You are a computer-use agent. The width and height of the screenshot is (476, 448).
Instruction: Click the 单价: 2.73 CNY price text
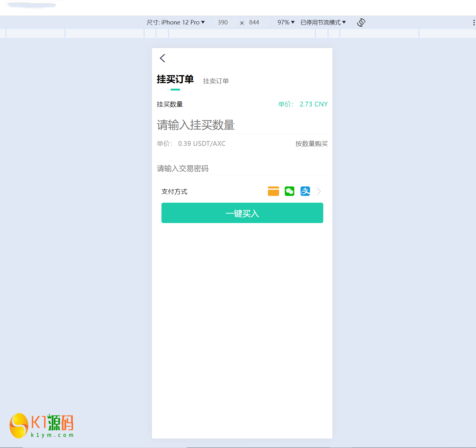click(303, 104)
